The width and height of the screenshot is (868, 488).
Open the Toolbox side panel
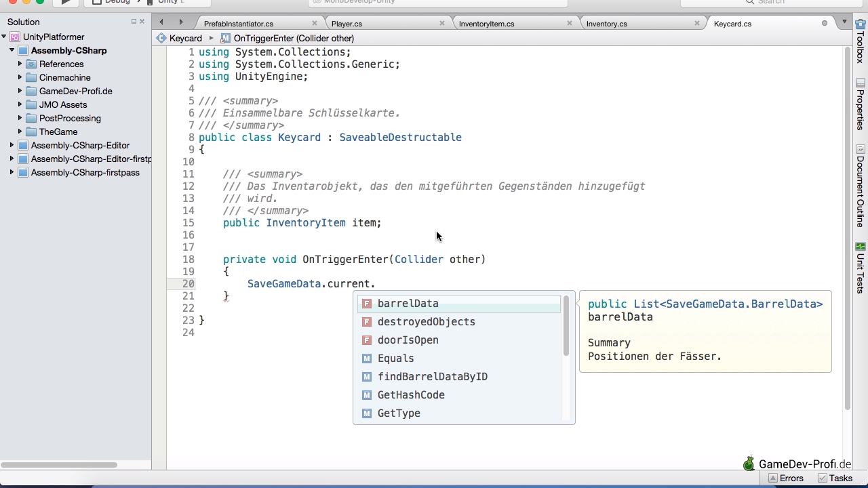point(861,41)
